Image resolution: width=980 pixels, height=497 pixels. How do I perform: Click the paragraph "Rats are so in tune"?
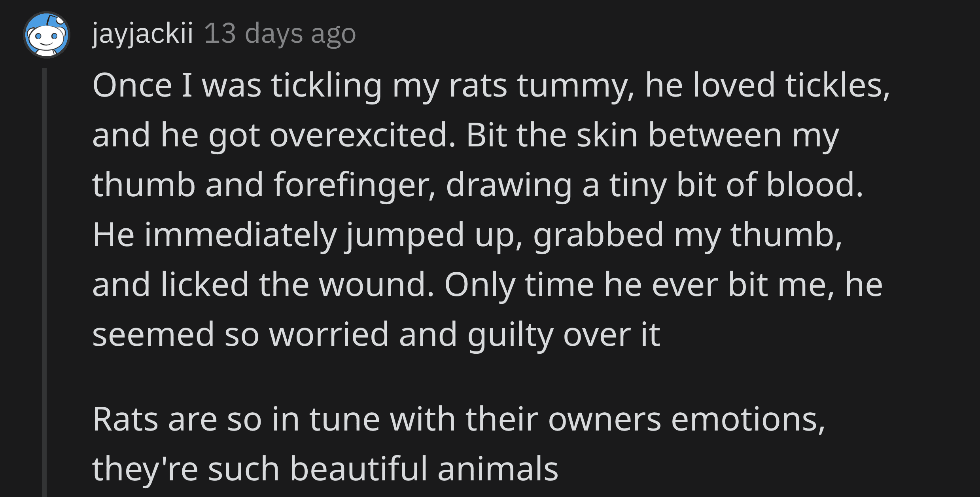(459, 444)
